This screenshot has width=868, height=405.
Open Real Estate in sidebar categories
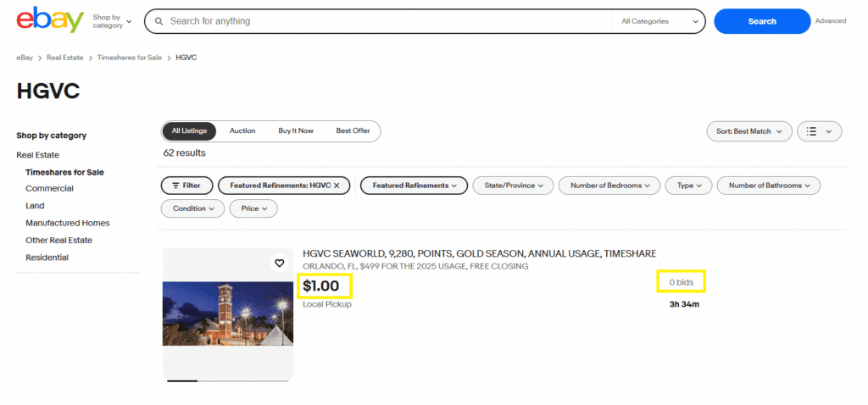[37, 155]
